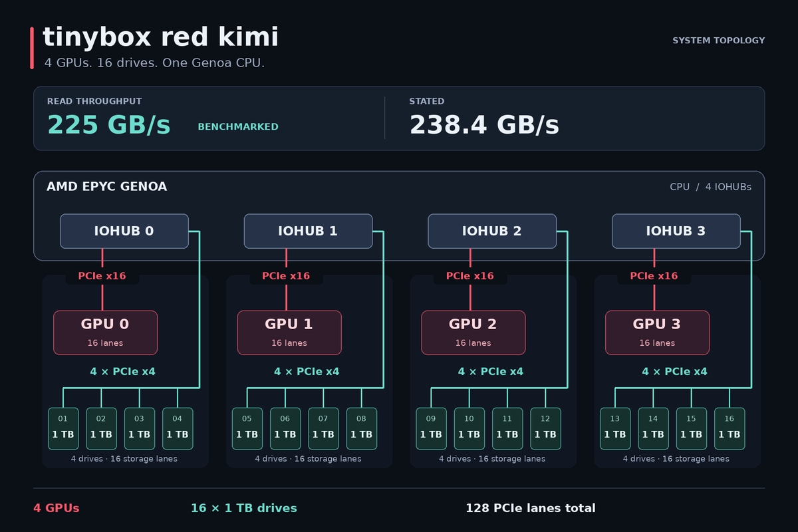Click the STATED heading
The height and width of the screenshot is (532, 798).
(x=427, y=101)
